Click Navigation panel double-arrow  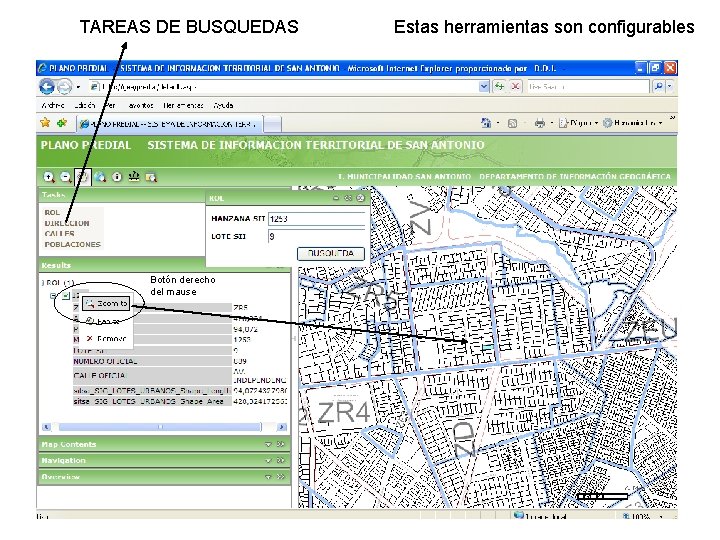(x=281, y=461)
